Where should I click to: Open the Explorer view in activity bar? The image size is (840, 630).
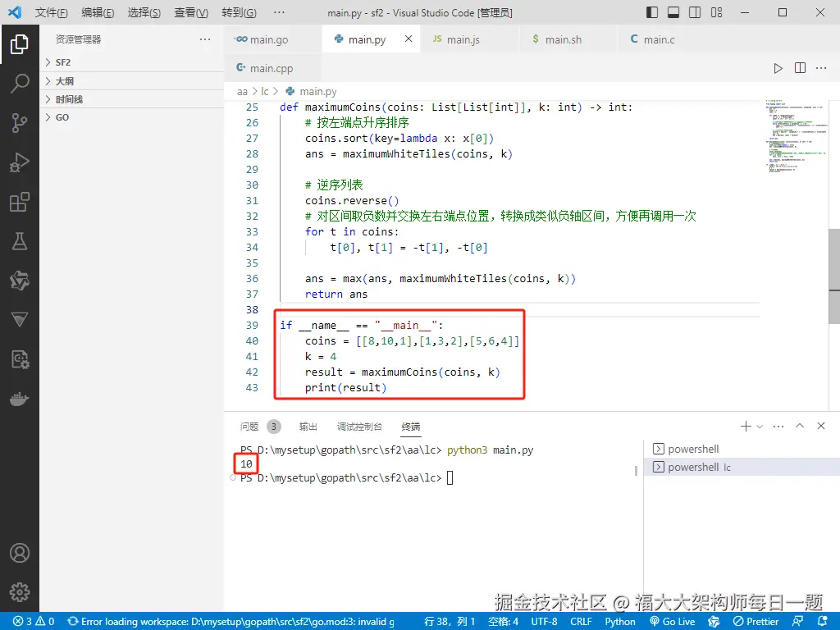click(20, 44)
